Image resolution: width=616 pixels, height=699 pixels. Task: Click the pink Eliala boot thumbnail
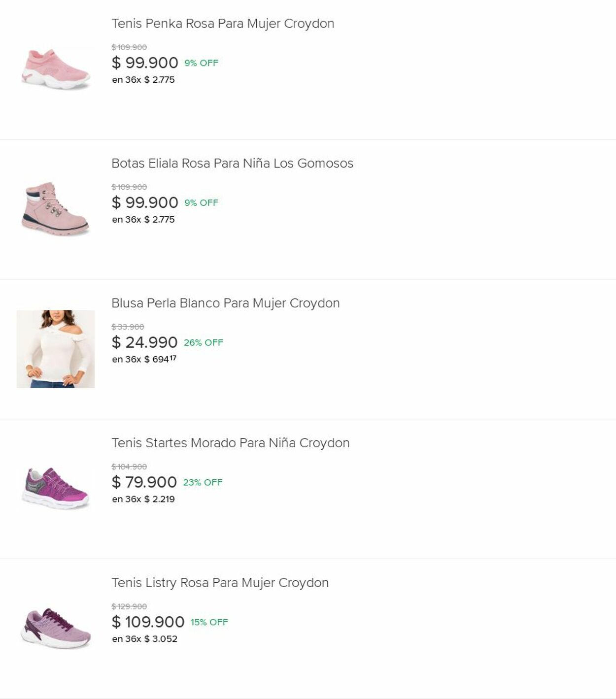point(56,209)
